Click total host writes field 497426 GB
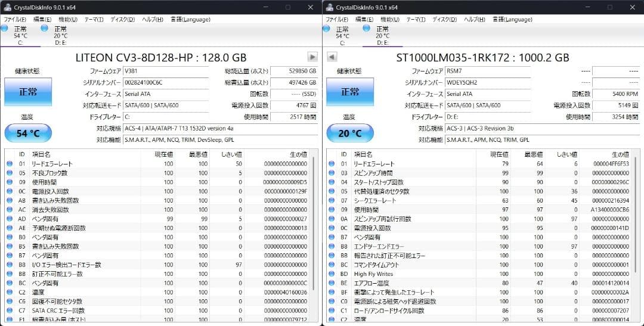Image resolution: width=644 pixels, height=326 pixels. coord(294,82)
